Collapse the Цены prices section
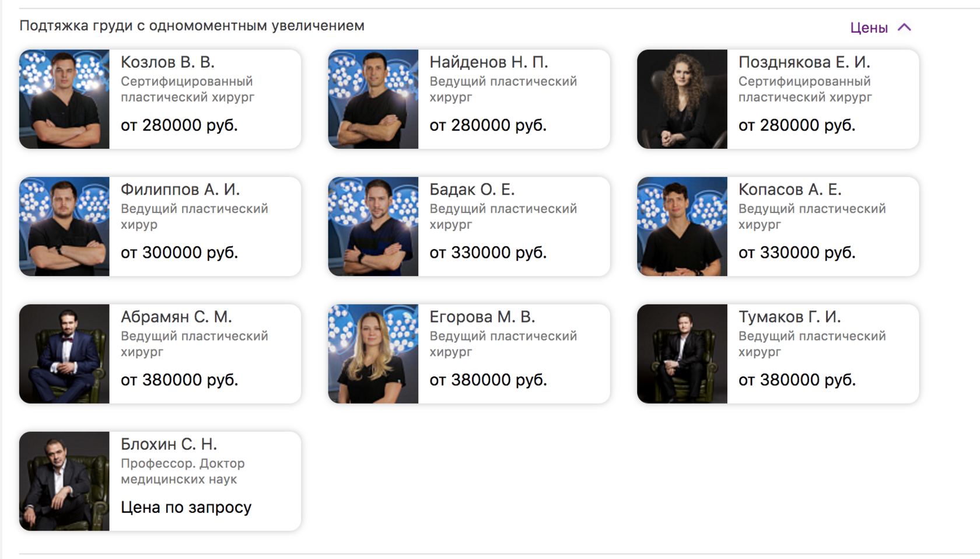The image size is (980, 559). [880, 27]
